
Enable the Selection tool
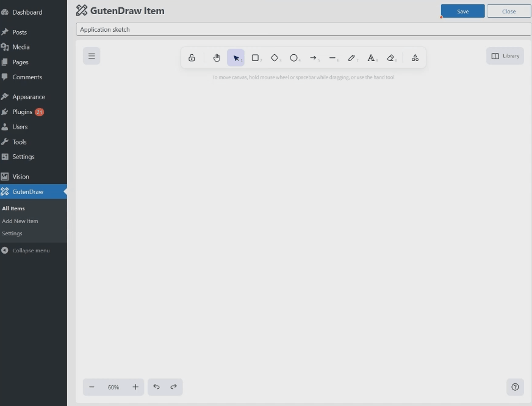(236, 57)
